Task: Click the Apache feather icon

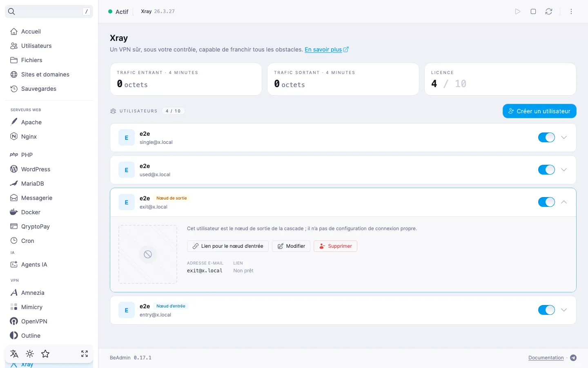Action: [14, 122]
